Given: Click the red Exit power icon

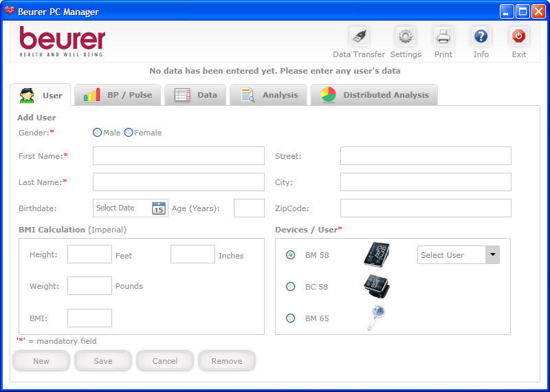Looking at the screenshot, I should (x=518, y=36).
